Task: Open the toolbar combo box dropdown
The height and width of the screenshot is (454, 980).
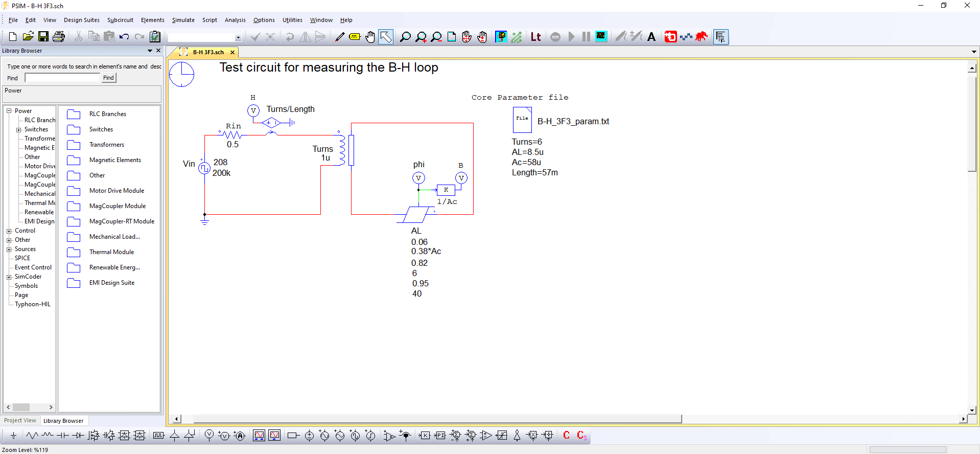Action: (238, 37)
